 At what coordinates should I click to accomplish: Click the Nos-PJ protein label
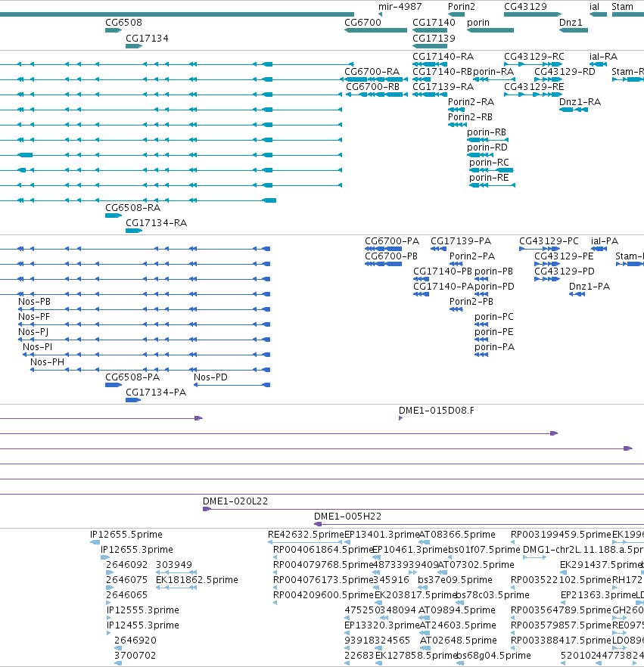pyautogui.click(x=33, y=332)
